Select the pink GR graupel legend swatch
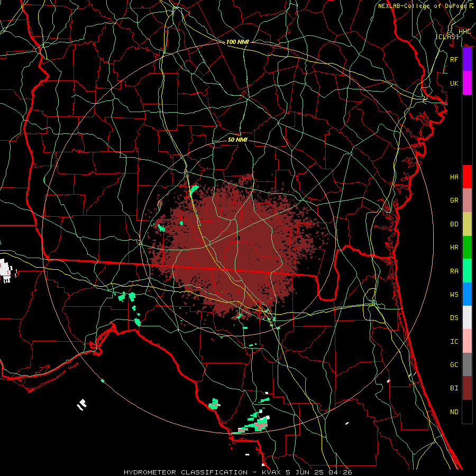The image size is (476, 476). coord(467,200)
